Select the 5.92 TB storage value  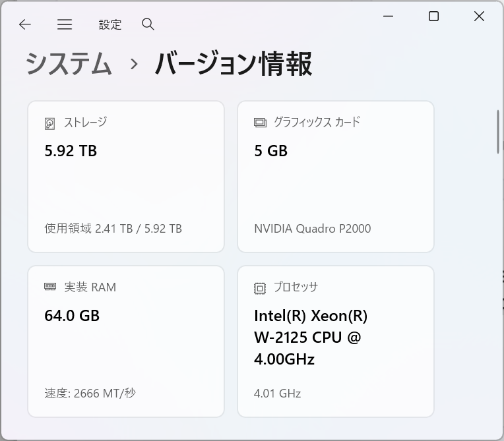(x=71, y=151)
